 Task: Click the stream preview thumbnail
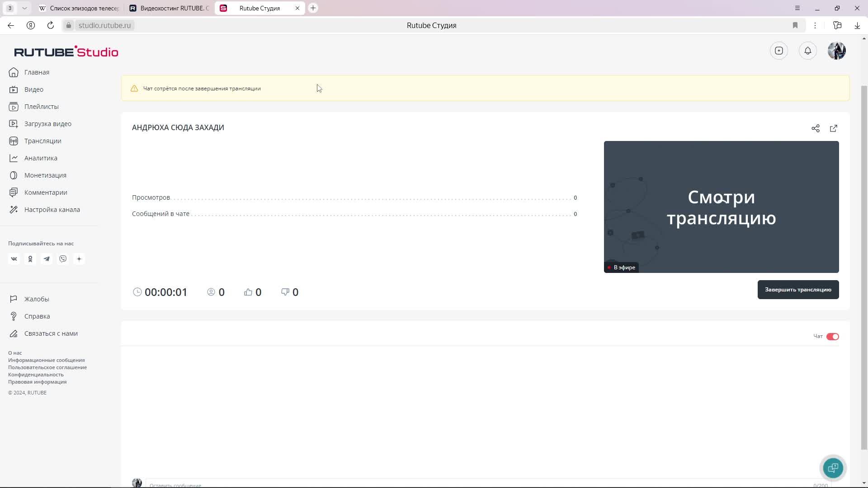point(722,207)
